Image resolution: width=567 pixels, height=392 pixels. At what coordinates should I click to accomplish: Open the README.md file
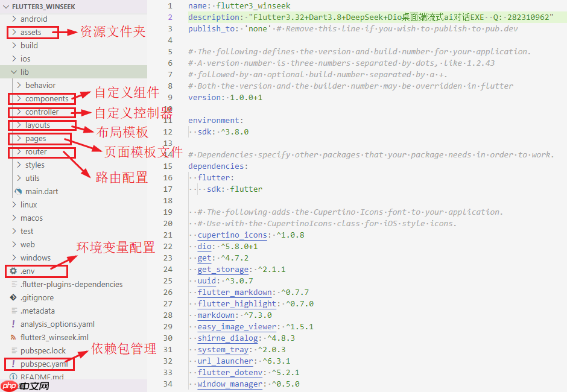[x=42, y=377]
